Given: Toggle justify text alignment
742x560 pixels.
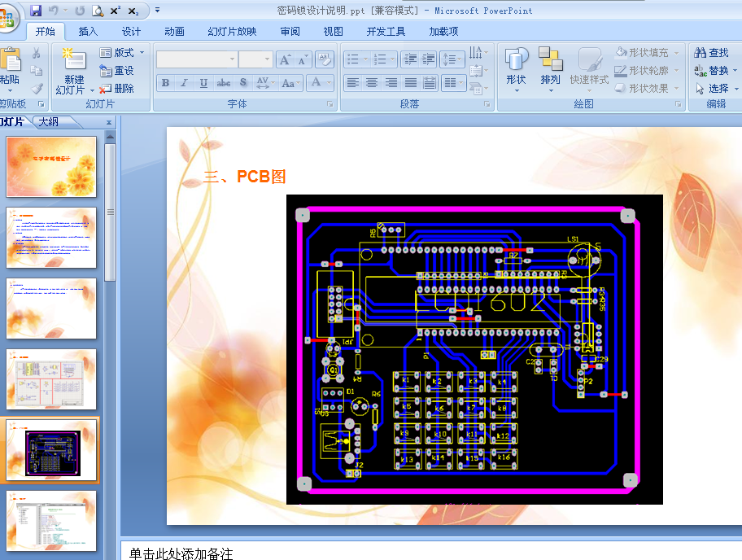Looking at the screenshot, I should (411, 83).
